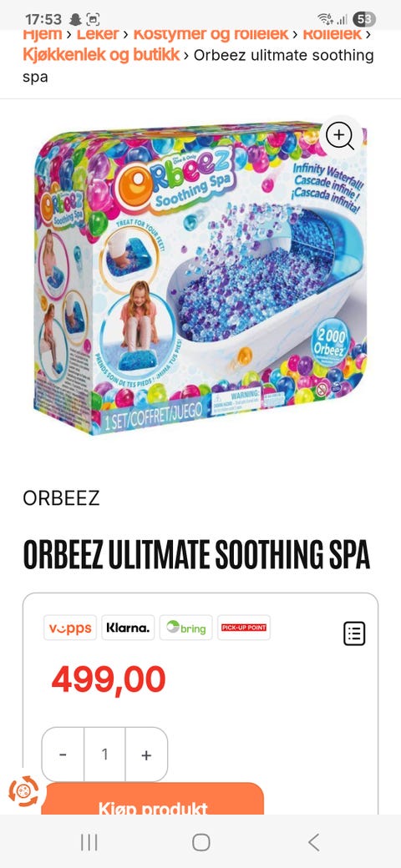Tap the Kjøp produkt button
Viewport: 401px width, 868px height.
(153, 799)
